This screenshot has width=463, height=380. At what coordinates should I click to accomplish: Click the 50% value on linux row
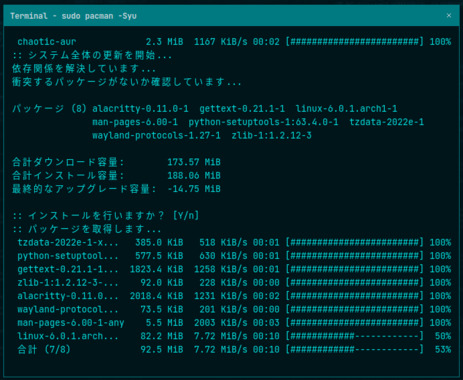tap(443, 336)
